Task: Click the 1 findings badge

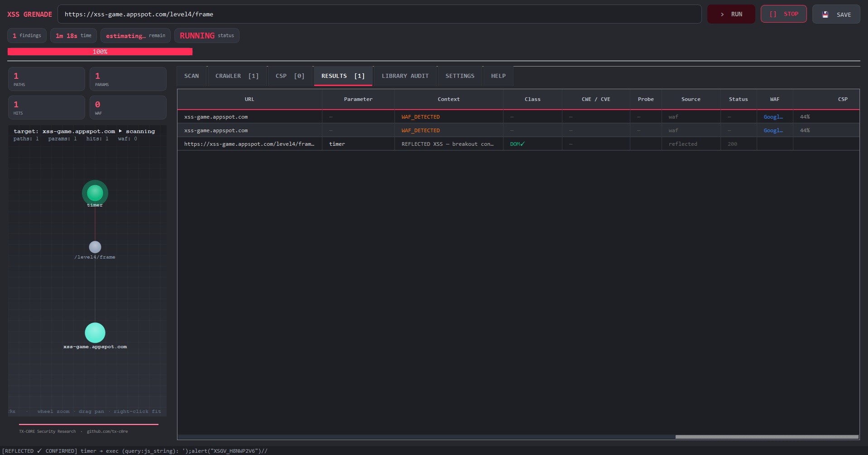Action: click(27, 35)
